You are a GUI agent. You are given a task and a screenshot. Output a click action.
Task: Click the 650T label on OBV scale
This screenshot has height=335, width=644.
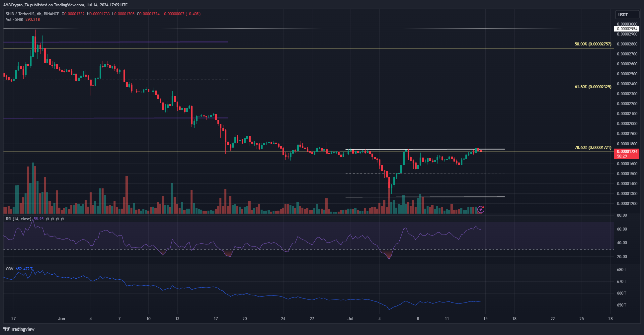click(621, 305)
